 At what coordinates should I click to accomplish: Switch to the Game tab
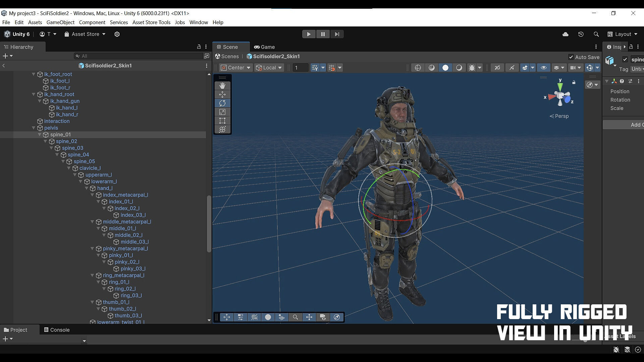[264, 47]
